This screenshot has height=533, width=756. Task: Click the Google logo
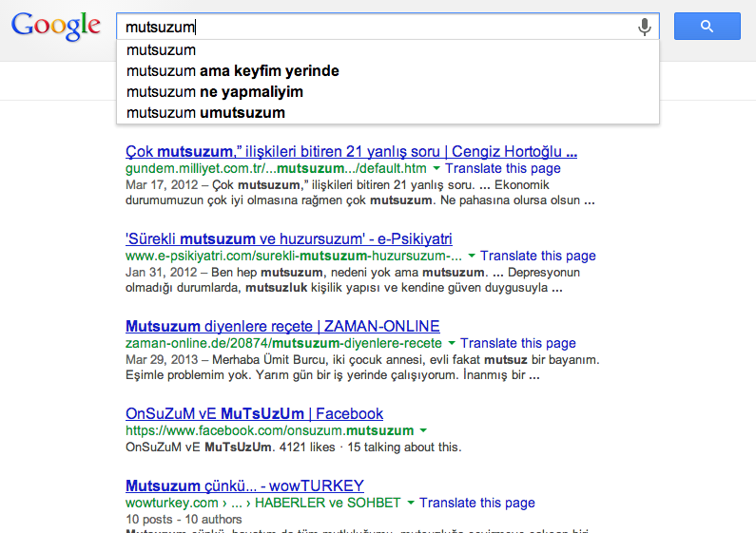56,26
